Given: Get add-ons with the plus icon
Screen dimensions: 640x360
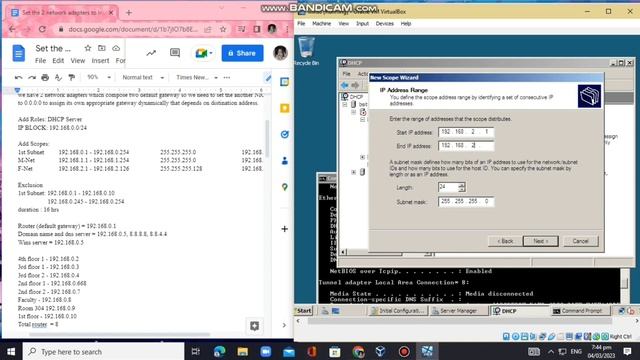Looking at the screenshot, I should [x=284, y=229].
